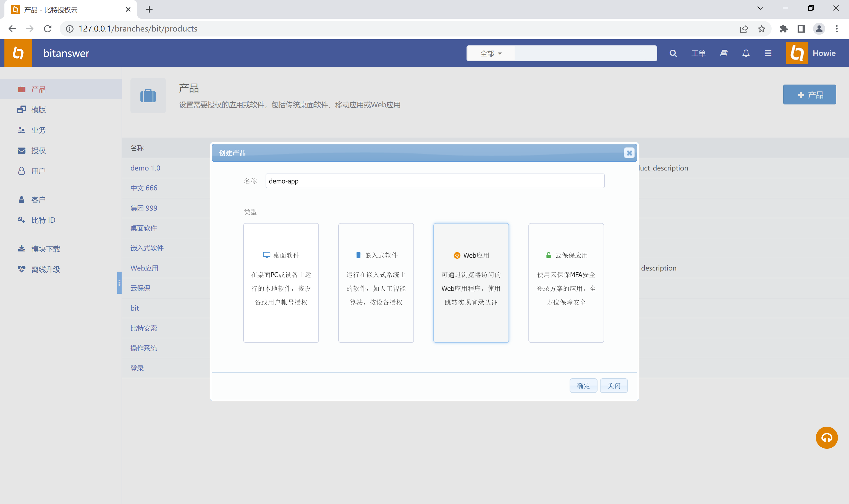The image size is (849, 504).
Task: Click the bitanswer logo
Action: (18, 53)
